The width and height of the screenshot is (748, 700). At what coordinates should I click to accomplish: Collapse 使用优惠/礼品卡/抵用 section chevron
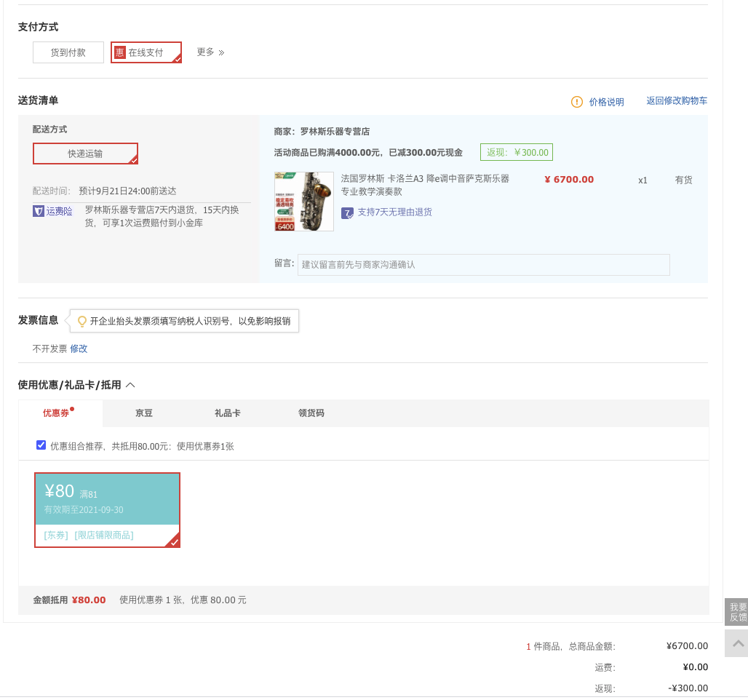[131, 385]
